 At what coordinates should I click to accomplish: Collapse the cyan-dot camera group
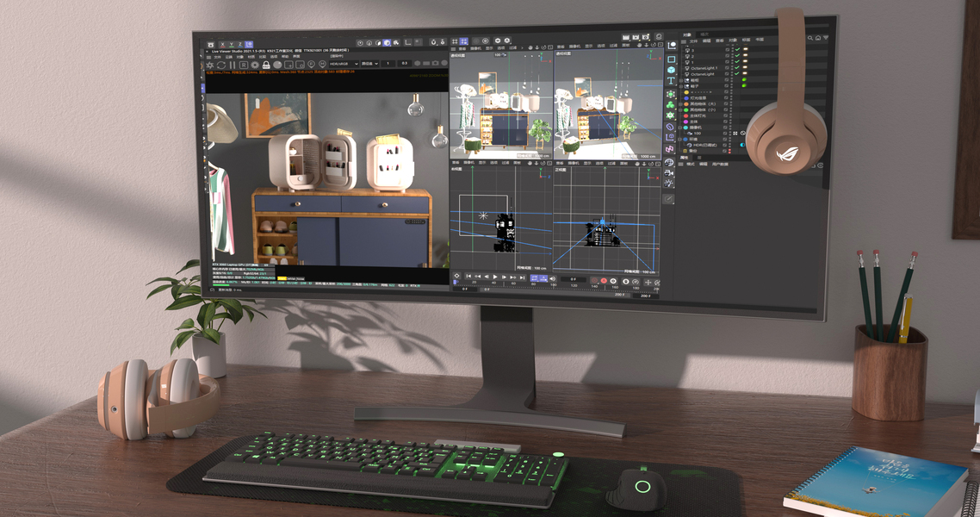pos(680,128)
